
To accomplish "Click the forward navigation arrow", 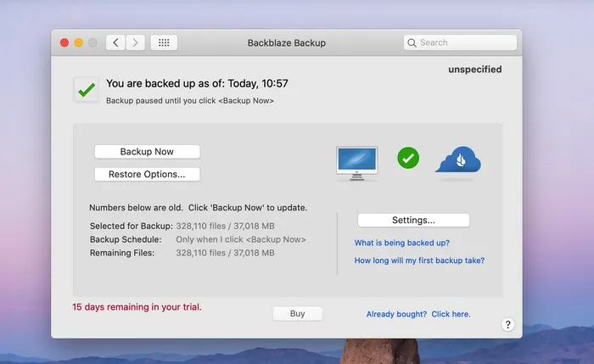I will pyautogui.click(x=135, y=42).
